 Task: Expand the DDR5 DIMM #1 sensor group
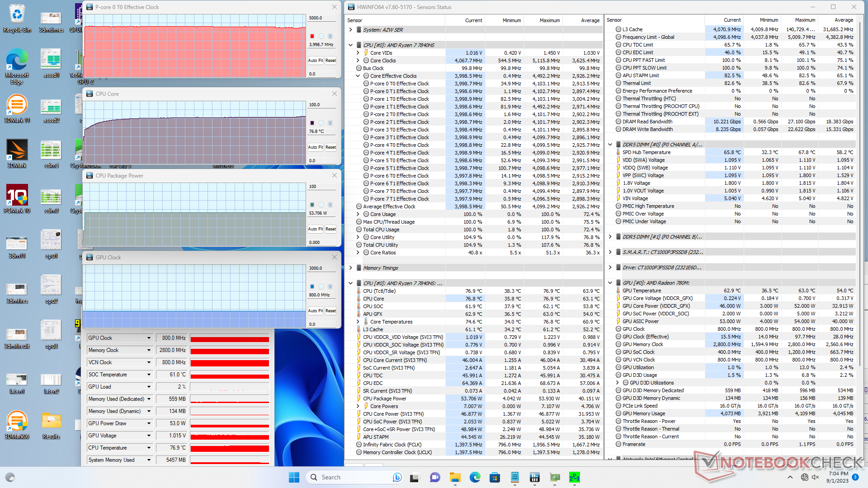(x=610, y=237)
